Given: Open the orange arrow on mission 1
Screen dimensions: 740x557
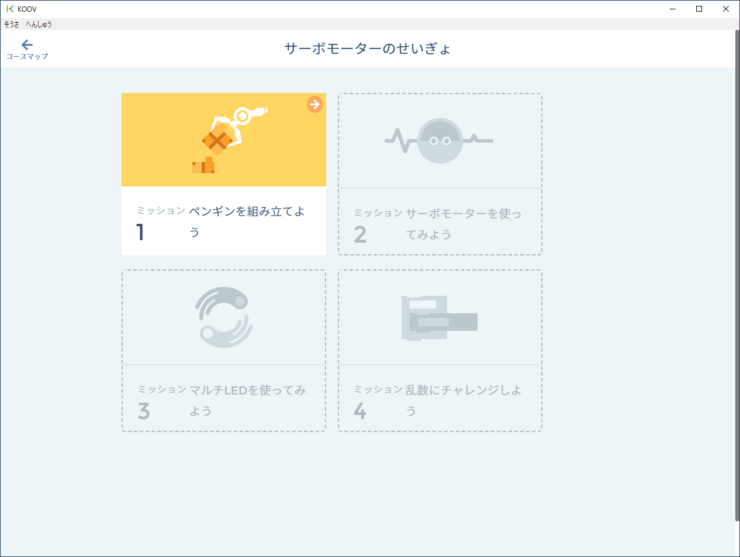Looking at the screenshot, I should pyautogui.click(x=315, y=104).
